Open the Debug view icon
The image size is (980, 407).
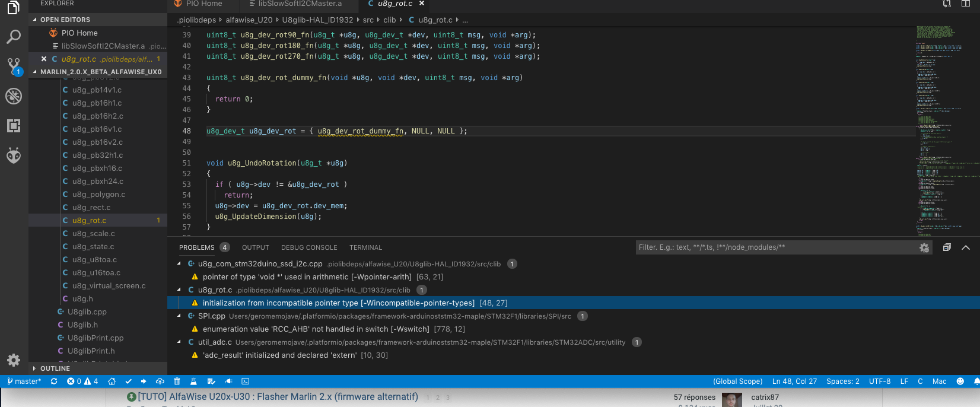[13, 96]
